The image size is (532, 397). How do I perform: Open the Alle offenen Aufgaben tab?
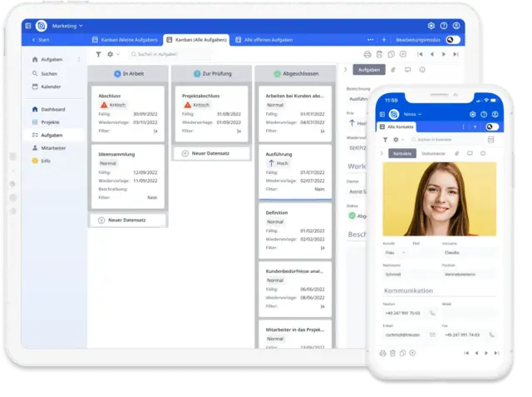[265, 39]
